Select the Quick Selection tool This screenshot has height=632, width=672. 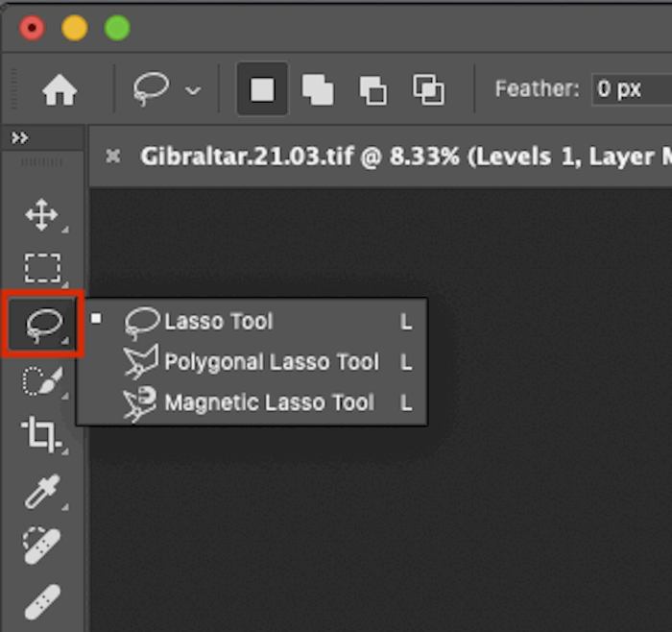[x=42, y=381]
